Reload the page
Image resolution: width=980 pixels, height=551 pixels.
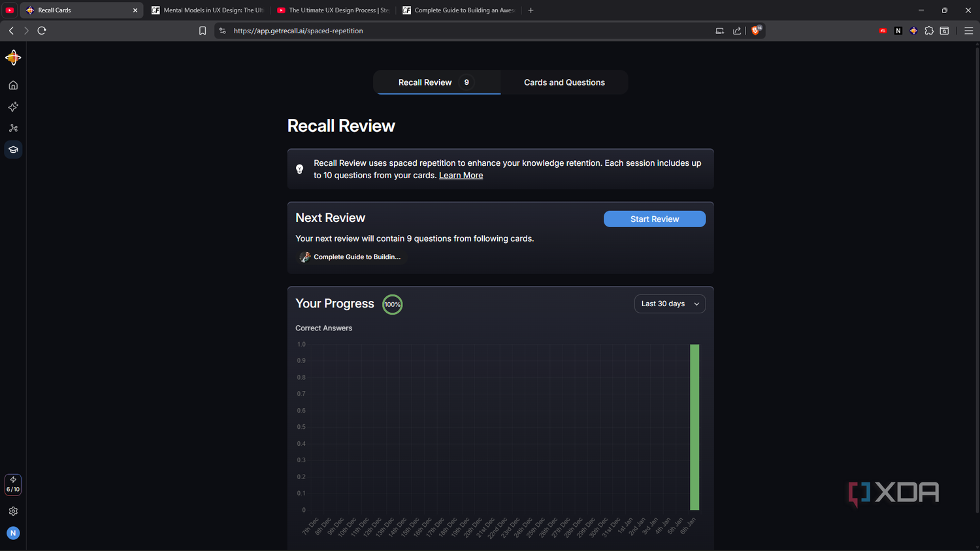click(42, 31)
